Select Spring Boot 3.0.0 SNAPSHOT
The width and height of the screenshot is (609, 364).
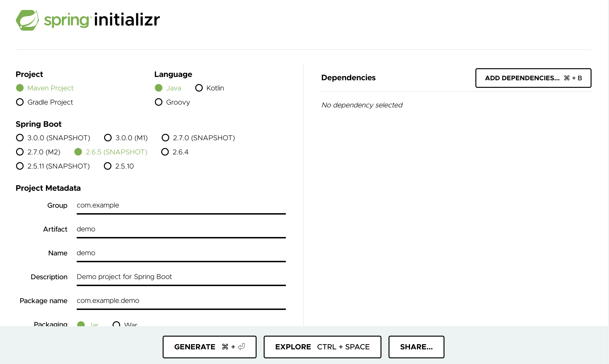[20, 138]
